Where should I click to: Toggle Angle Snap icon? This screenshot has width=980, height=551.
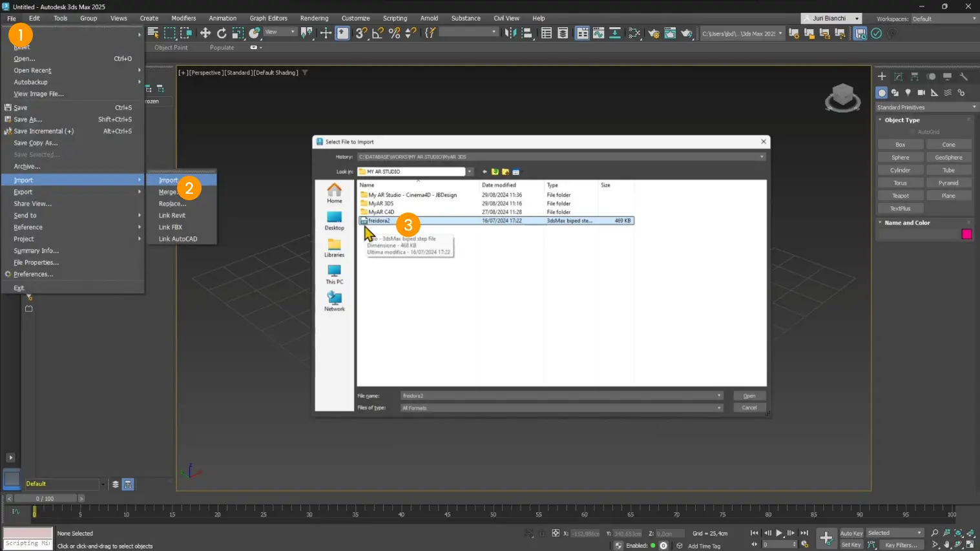pos(378,33)
